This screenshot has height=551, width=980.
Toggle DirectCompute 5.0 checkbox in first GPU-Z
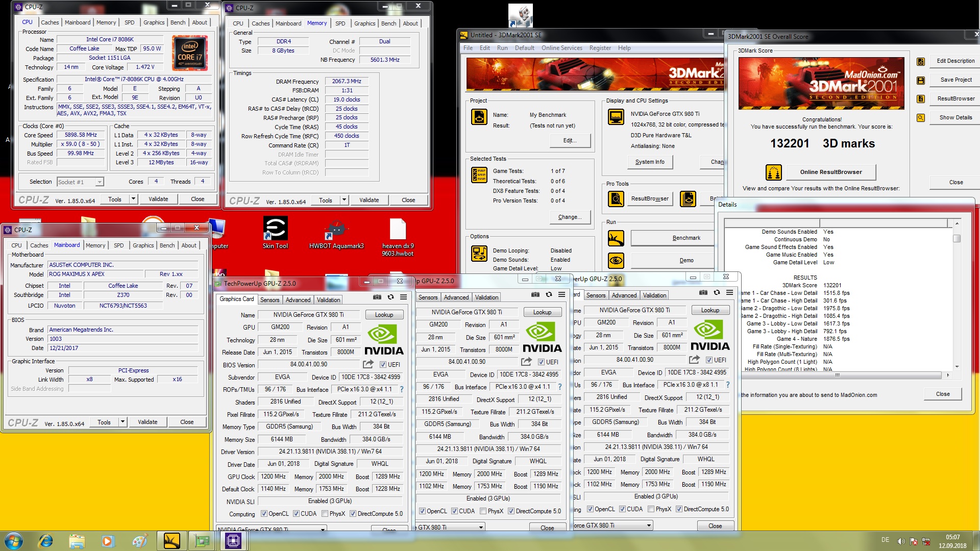(353, 514)
